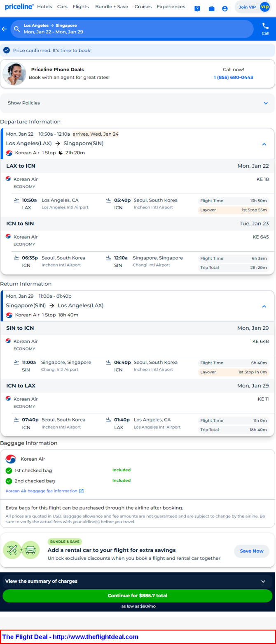Select Bundle + Save in navigation

[112, 7]
